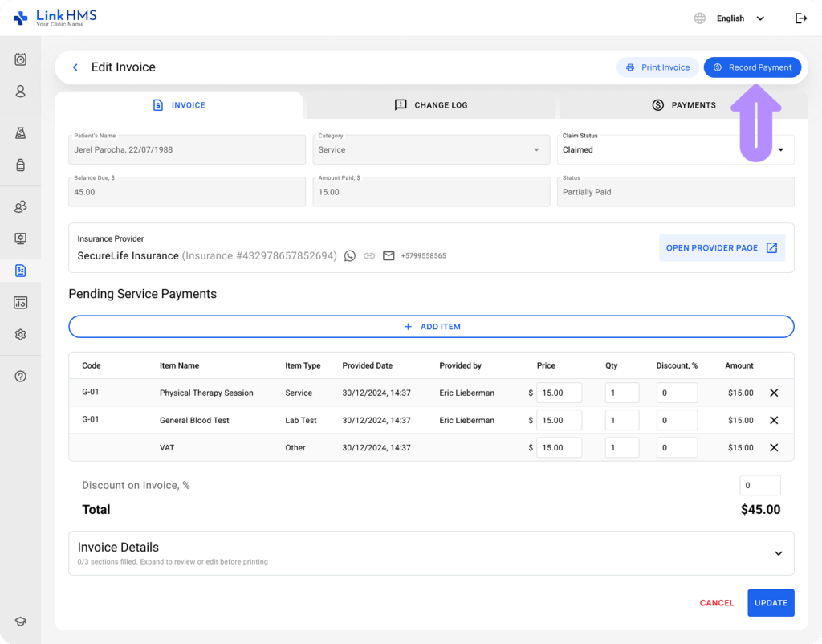822x644 pixels.
Task: Click the CANCEL button
Action: coord(717,603)
